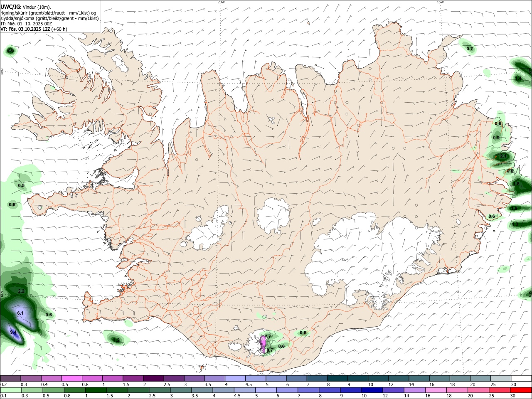Viewport: 532px width, 399px height.
Task: Click the 0.7 value in the top right
Action: tap(470, 49)
